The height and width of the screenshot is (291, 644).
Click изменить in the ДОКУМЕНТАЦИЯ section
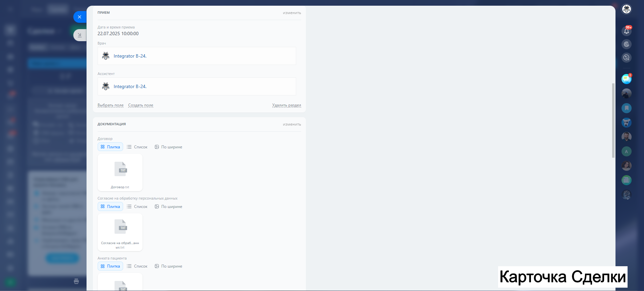point(292,125)
